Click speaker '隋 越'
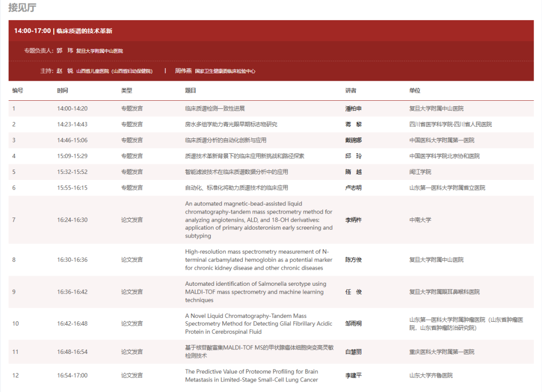The height and width of the screenshot is (392, 542). (x=353, y=172)
